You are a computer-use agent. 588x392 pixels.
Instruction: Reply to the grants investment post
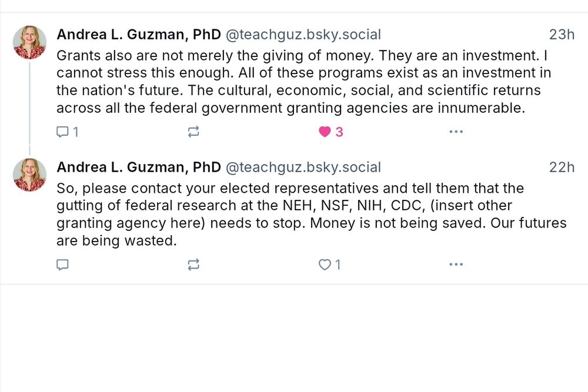click(x=63, y=132)
